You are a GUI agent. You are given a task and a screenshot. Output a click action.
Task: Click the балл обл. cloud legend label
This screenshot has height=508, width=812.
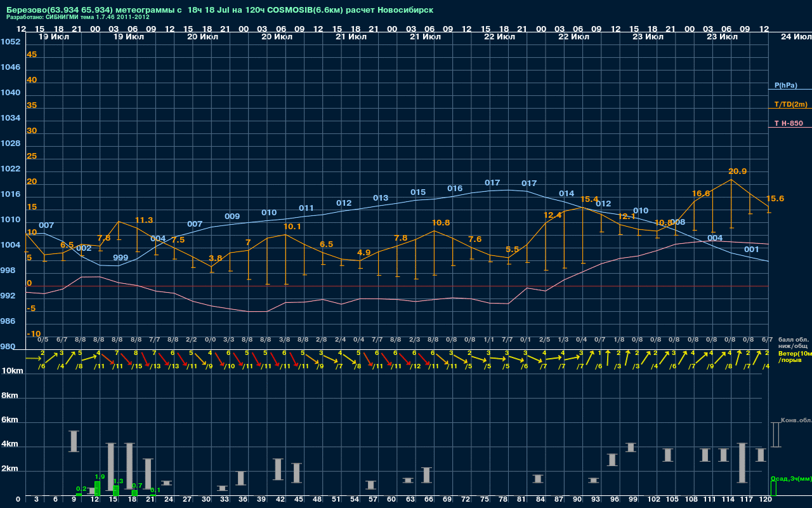794,340
